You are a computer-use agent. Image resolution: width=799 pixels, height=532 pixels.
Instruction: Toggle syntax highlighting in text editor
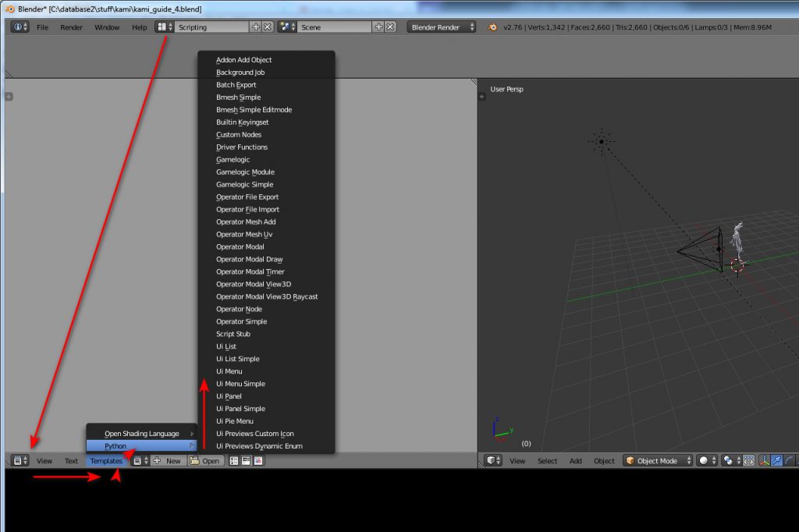[258, 461]
